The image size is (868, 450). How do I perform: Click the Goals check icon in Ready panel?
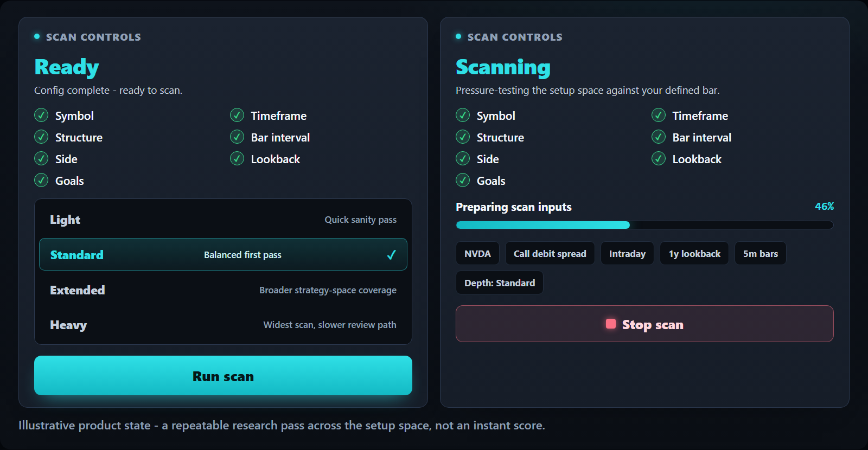coord(41,180)
